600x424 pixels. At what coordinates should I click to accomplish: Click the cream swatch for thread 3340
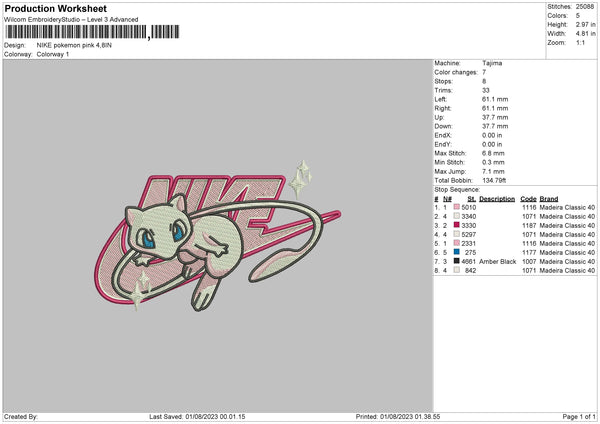pyautogui.click(x=457, y=216)
